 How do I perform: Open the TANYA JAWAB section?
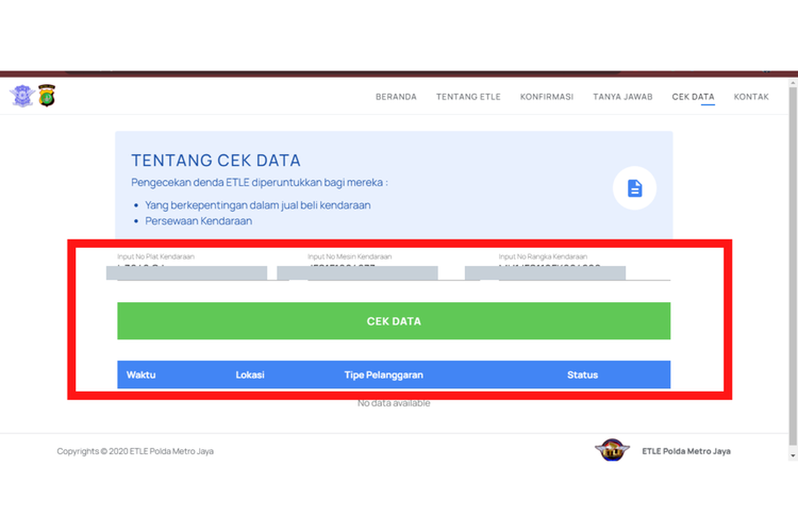click(x=622, y=97)
